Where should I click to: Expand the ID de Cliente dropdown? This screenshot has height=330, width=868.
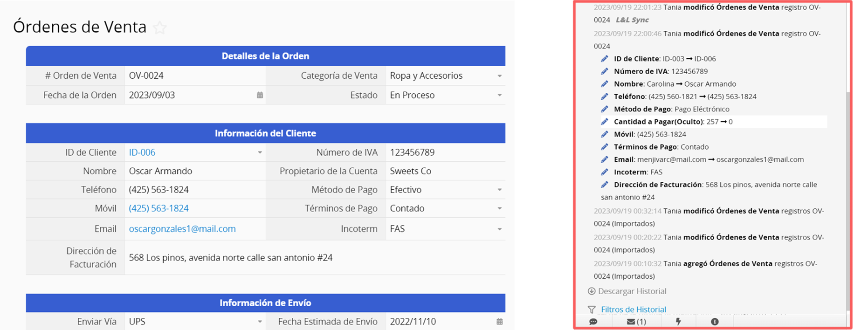point(260,152)
